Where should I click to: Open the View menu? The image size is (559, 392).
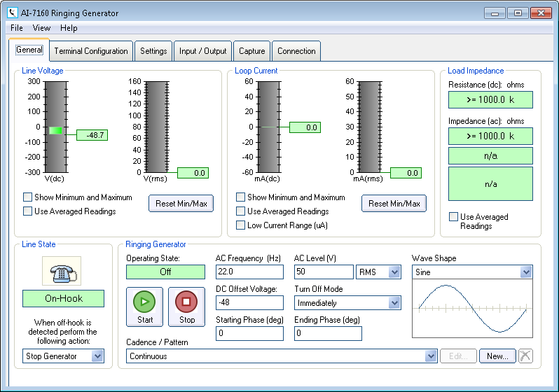pos(41,28)
